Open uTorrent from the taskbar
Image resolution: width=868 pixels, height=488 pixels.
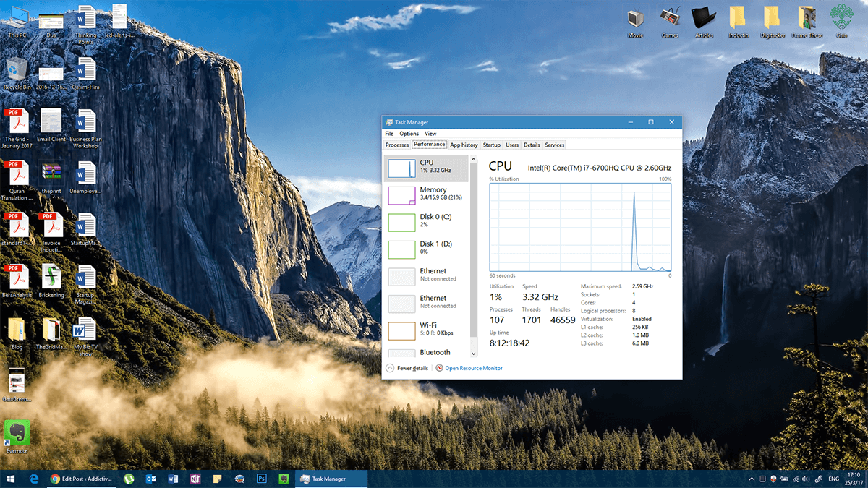(128, 479)
